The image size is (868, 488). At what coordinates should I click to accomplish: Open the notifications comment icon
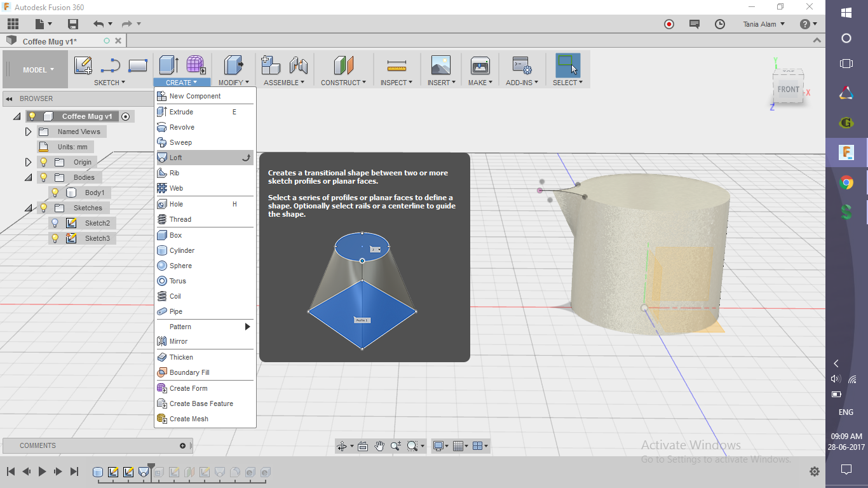[x=695, y=24]
